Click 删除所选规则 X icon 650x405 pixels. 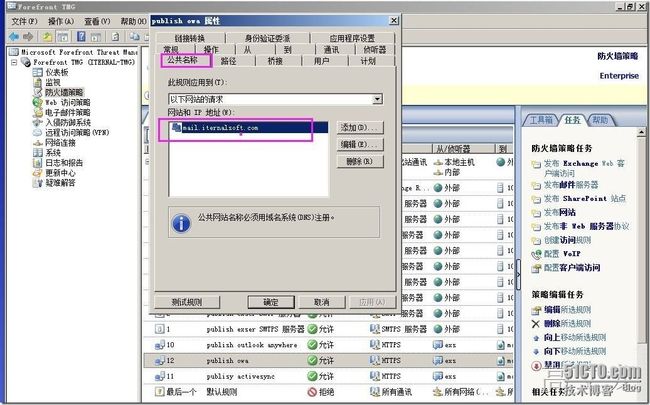(x=536, y=324)
